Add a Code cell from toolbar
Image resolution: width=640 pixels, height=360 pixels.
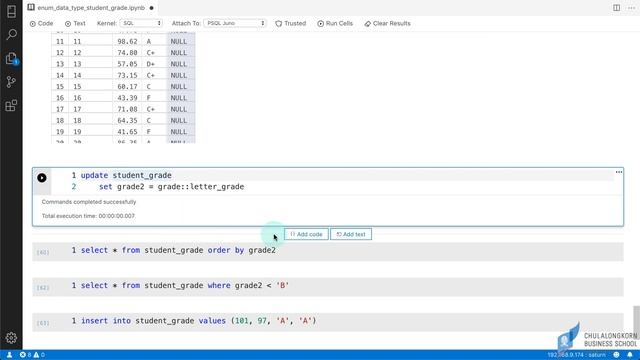[41, 23]
